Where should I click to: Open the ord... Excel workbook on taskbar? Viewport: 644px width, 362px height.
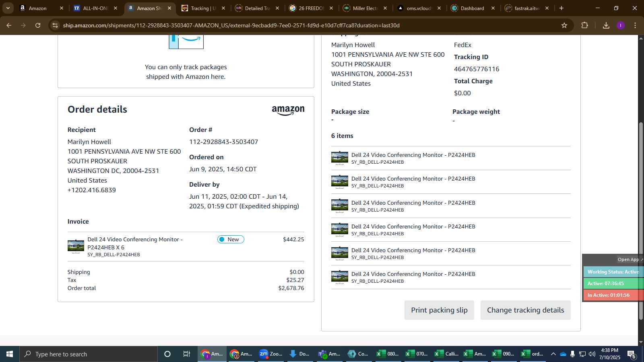(x=533, y=354)
